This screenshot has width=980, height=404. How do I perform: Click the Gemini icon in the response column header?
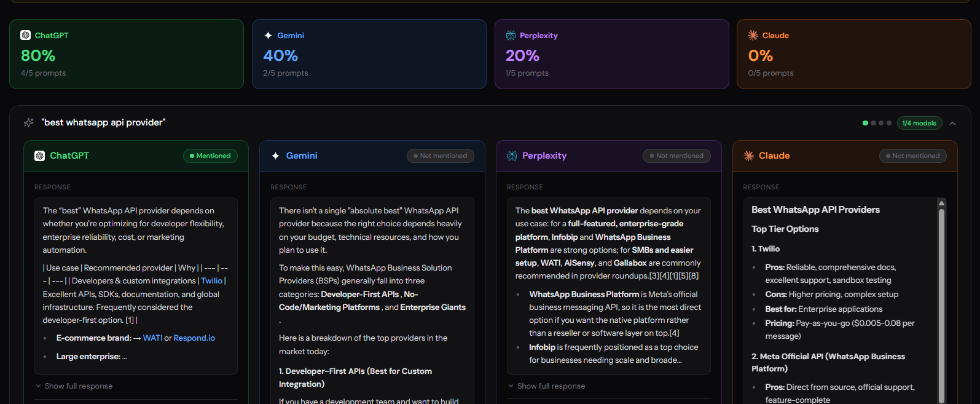(276, 156)
